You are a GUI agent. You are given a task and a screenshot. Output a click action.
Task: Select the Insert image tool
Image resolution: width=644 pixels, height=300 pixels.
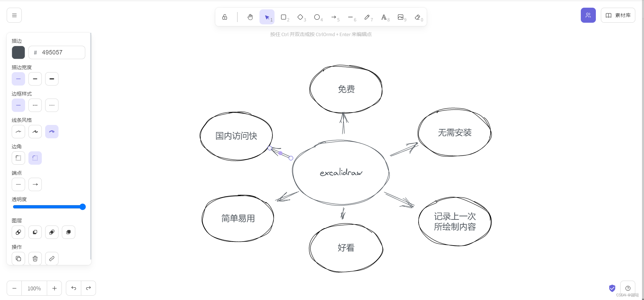coord(401,17)
